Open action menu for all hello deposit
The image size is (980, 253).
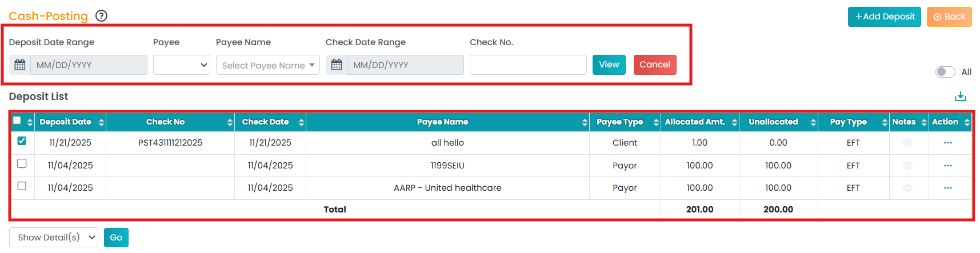pos(948,143)
